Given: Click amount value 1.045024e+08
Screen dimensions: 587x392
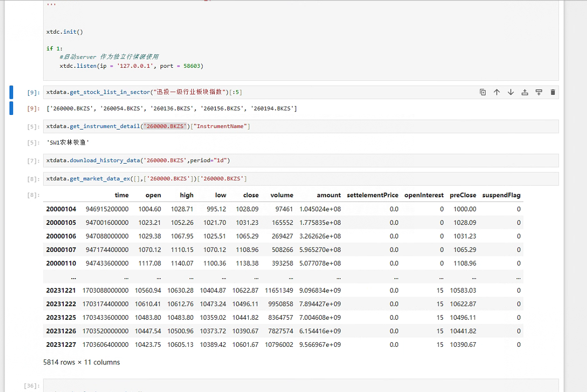Looking at the screenshot, I should [x=320, y=209].
